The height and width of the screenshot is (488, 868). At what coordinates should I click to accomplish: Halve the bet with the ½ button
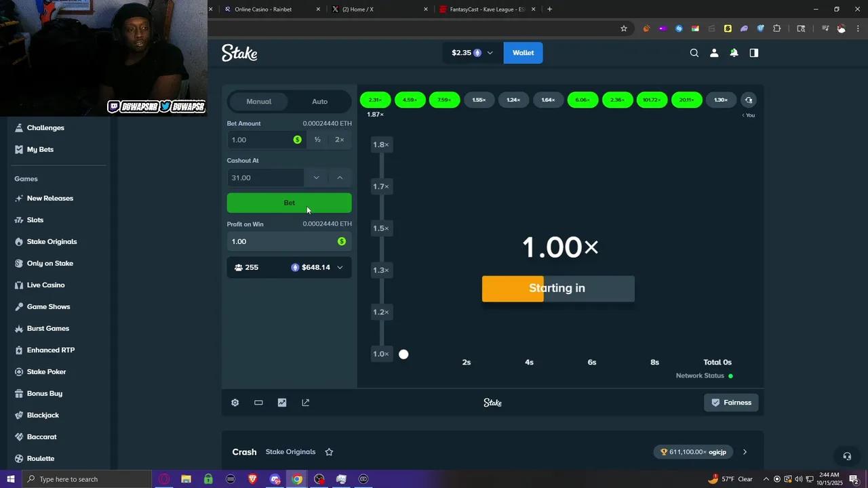[317, 140]
